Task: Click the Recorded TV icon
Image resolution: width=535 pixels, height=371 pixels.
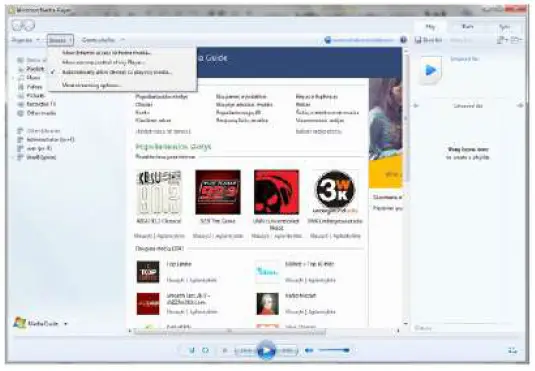Action: (21, 104)
